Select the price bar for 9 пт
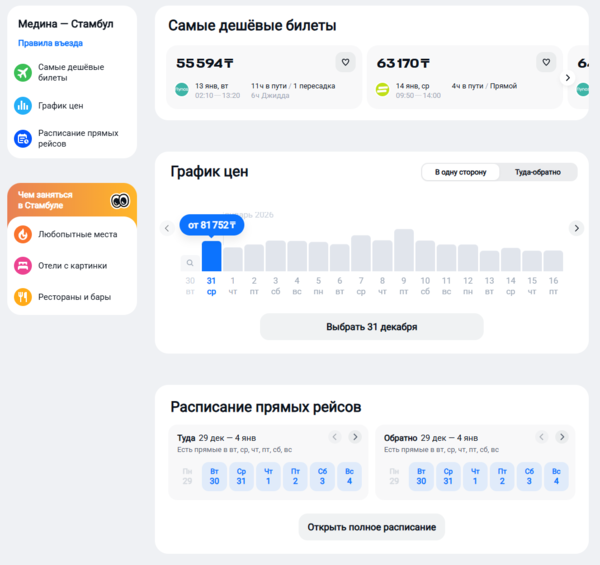Image resolution: width=600 pixels, height=565 pixels. click(x=404, y=250)
